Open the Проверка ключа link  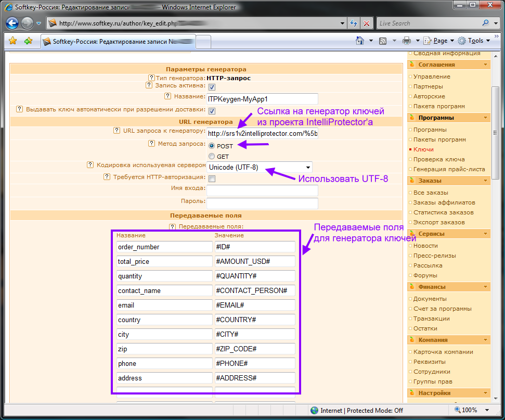click(439, 159)
